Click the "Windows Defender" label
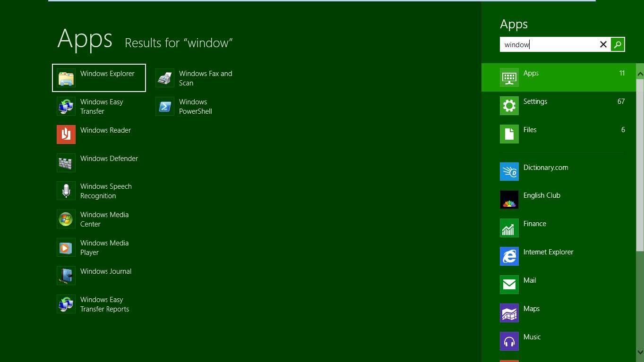The height and width of the screenshot is (362, 644). (109, 159)
